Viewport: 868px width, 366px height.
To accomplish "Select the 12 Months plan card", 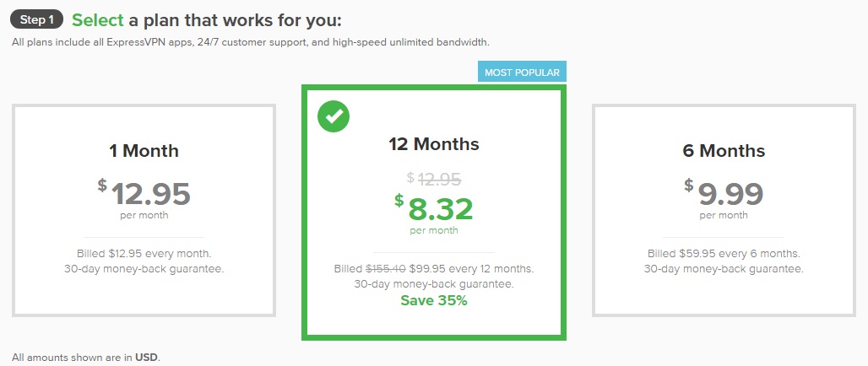I will coord(434,213).
